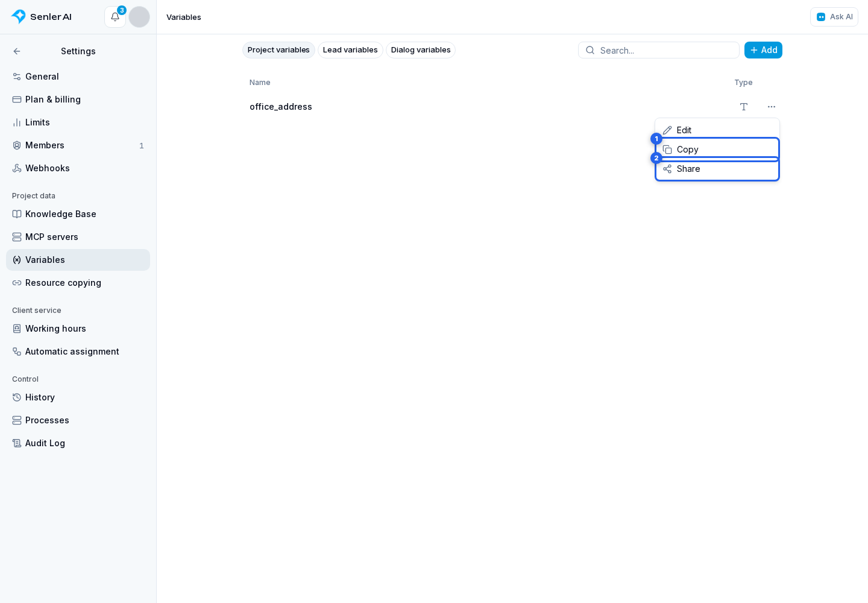The height and width of the screenshot is (603, 868).
Task: Switch to Project variables tab
Action: tap(278, 50)
